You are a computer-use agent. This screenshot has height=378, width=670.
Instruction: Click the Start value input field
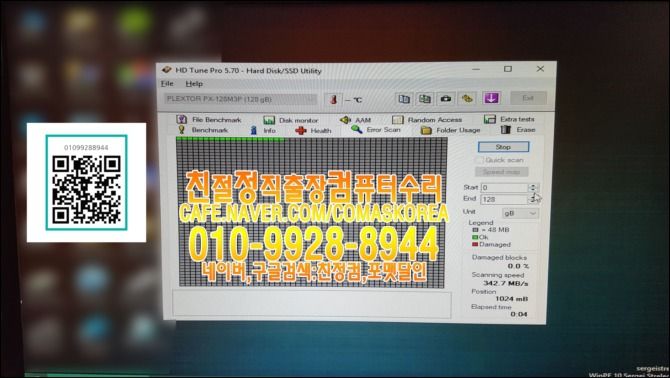[x=505, y=188]
